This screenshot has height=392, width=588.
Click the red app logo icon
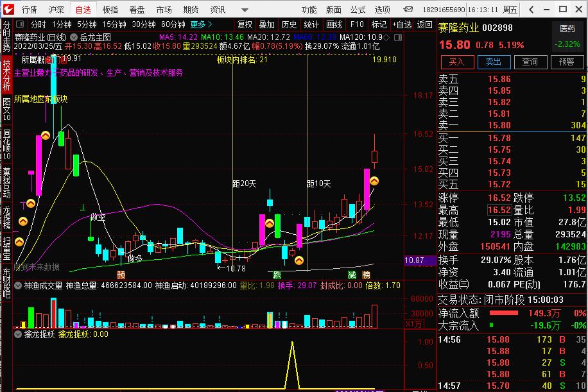[x=8, y=9]
